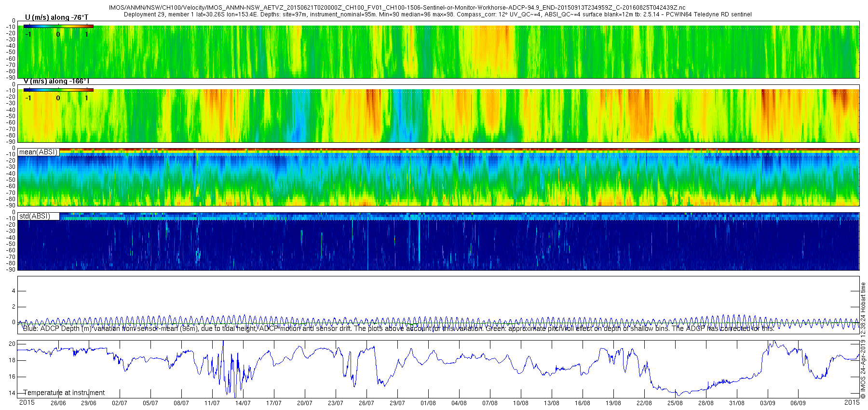Click the '2' tick on the depth variation axis
The width and height of the screenshot is (868, 410).
(14, 307)
